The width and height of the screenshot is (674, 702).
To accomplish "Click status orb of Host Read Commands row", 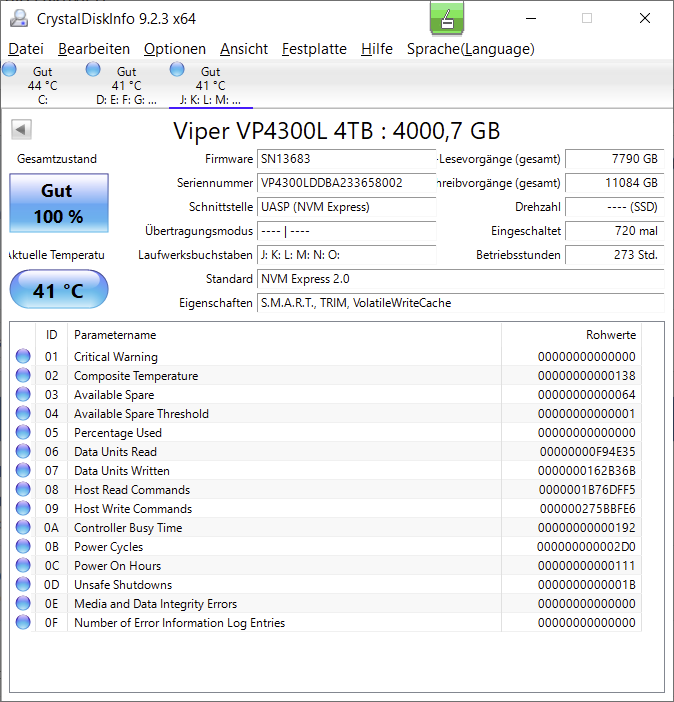I will click(23, 489).
